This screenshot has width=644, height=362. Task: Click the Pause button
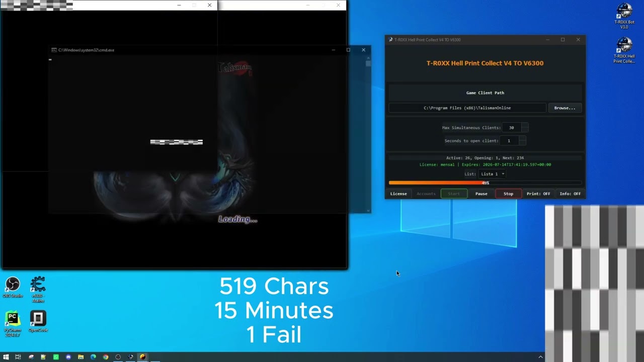click(481, 194)
